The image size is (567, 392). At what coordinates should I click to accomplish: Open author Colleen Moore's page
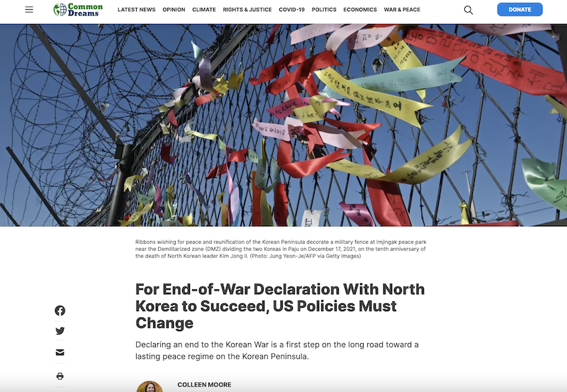(204, 385)
